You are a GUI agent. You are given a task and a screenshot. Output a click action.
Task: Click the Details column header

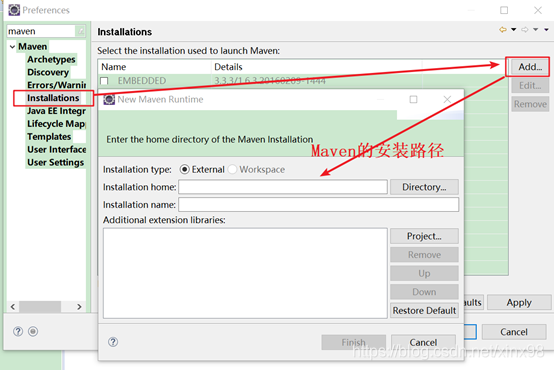click(317, 67)
